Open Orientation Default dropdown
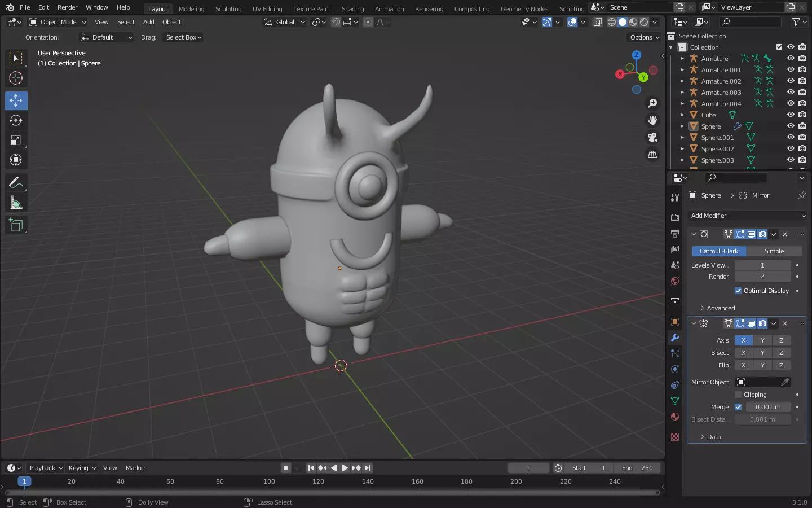 [x=107, y=37]
